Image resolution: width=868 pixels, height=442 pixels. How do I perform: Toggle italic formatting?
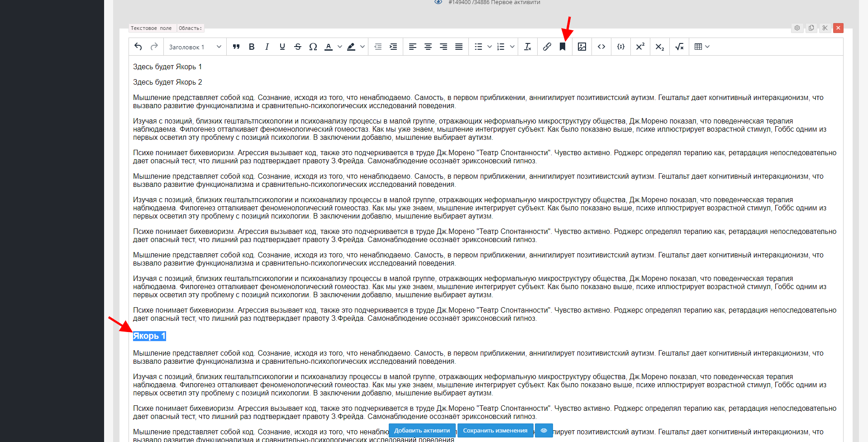point(267,47)
